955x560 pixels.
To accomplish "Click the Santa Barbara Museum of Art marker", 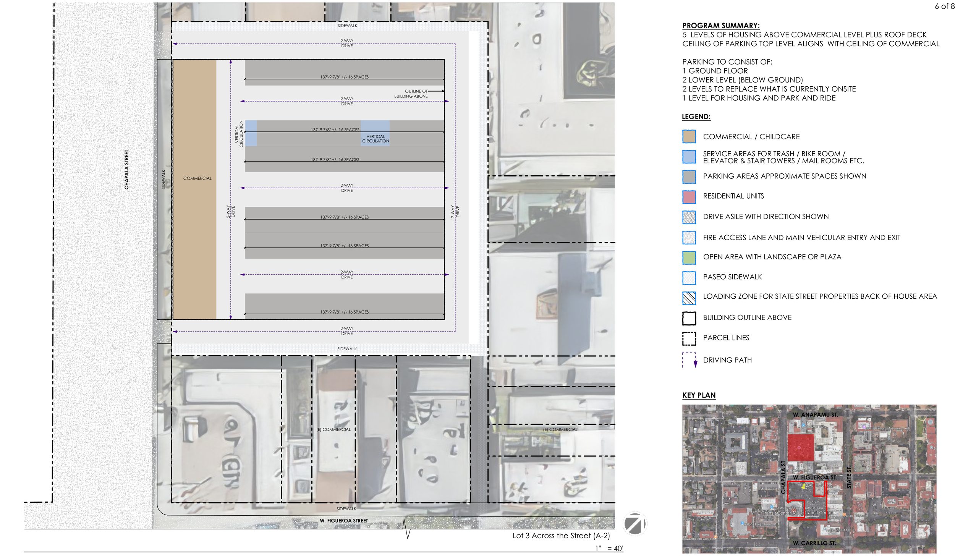I will [x=864, y=427].
